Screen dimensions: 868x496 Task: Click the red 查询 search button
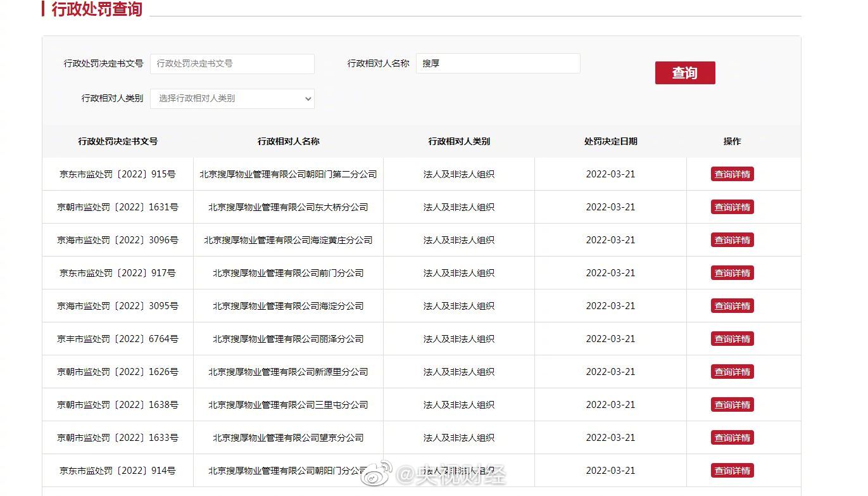click(685, 73)
